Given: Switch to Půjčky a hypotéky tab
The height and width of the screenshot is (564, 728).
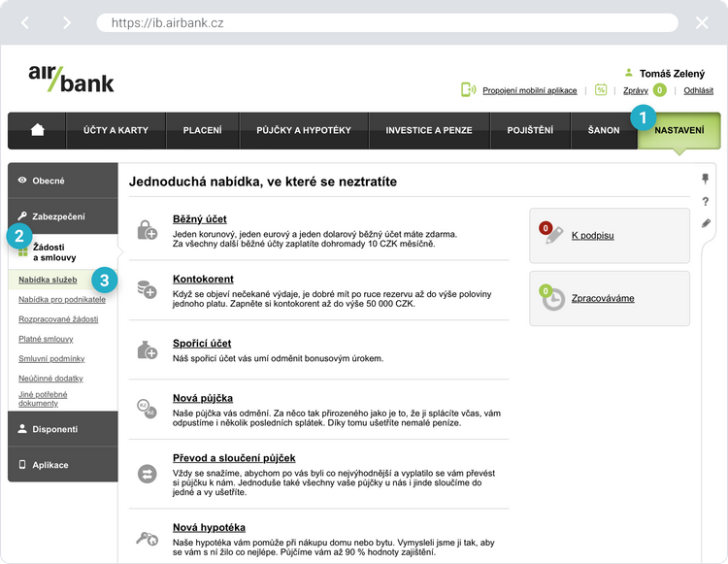Looking at the screenshot, I should pos(304,130).
